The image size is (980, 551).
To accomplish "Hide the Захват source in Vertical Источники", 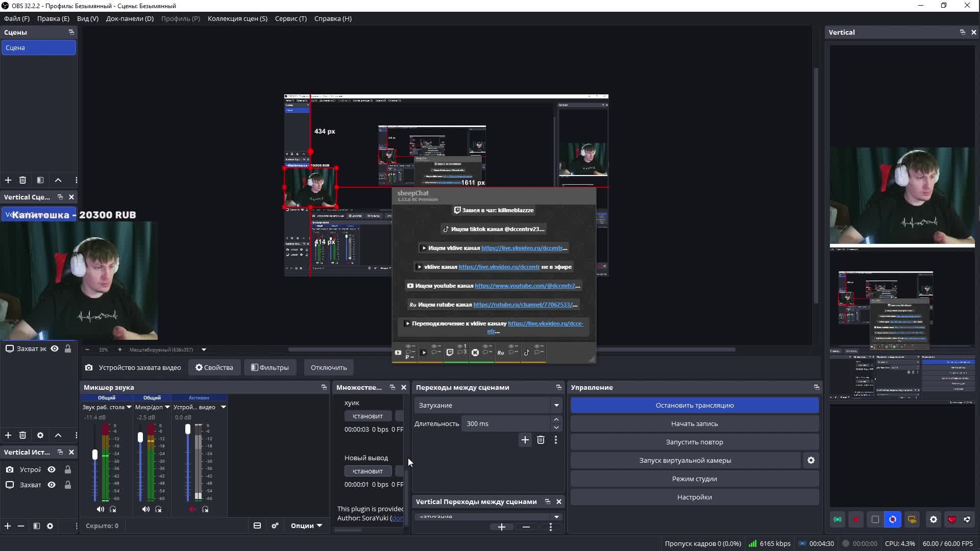I will [52, 485].
